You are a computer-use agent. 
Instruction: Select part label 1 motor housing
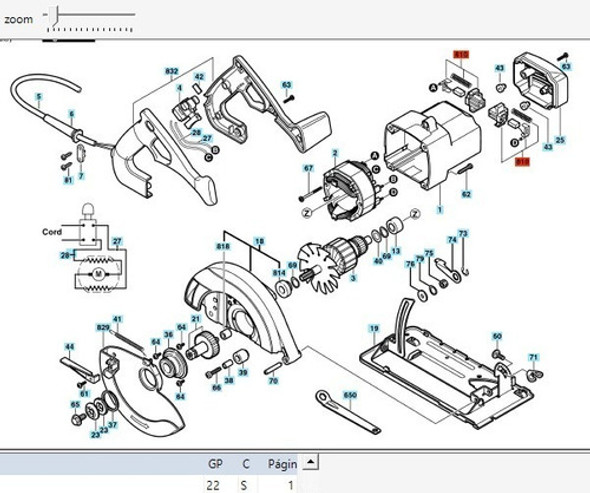point(439,209)
